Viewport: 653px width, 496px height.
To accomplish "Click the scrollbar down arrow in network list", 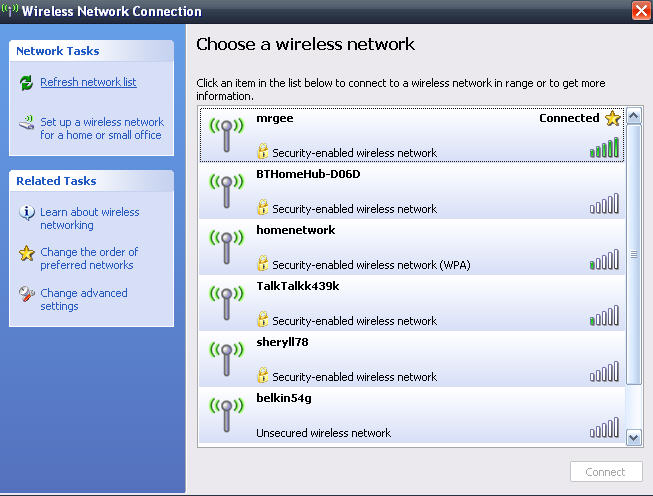I will pyautogui.click(x=634, y=438).
